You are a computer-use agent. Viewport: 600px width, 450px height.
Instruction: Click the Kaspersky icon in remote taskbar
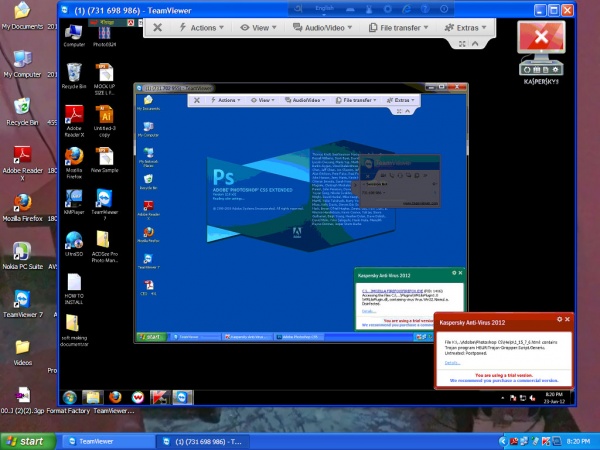(x=160, y=397)
